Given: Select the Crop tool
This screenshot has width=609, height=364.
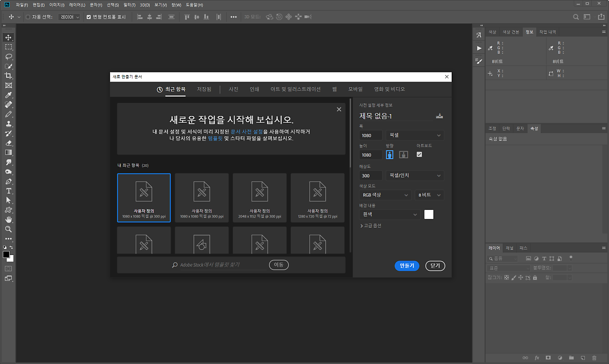Looking at the screenshot, I should (9, 76).
